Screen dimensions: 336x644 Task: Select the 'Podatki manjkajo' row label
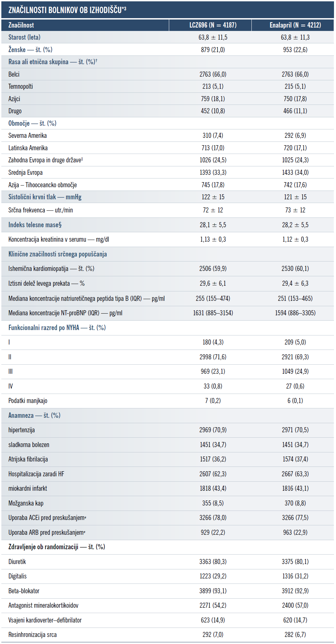[28, 401]
